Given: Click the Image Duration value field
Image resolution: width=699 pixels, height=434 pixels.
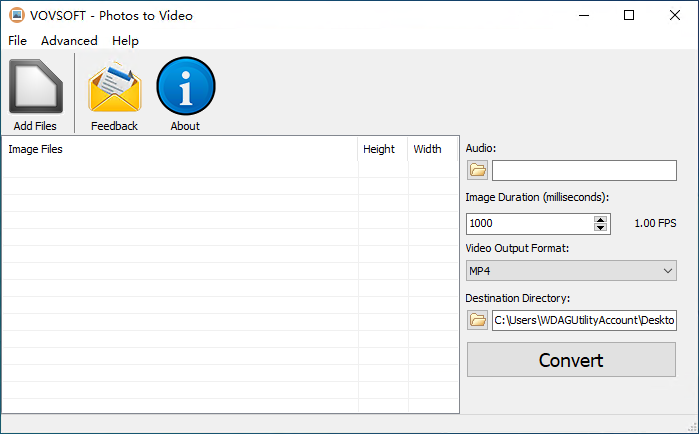Looking at the screenshot, I should pos(530,224).
